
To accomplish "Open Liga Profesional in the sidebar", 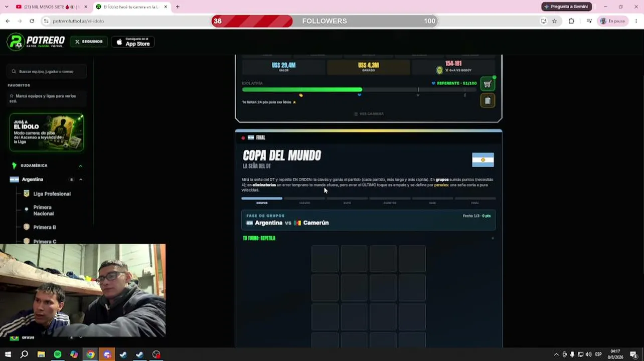I will 52,194.
